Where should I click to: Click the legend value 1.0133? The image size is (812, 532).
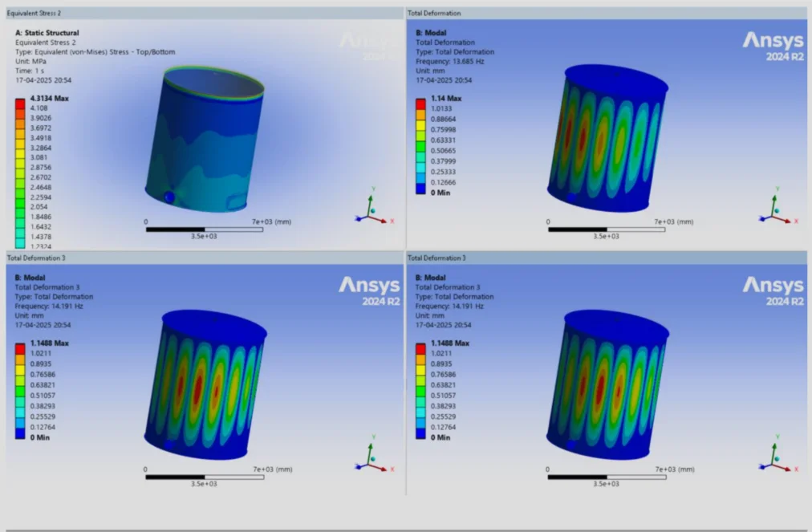[442, 109]
